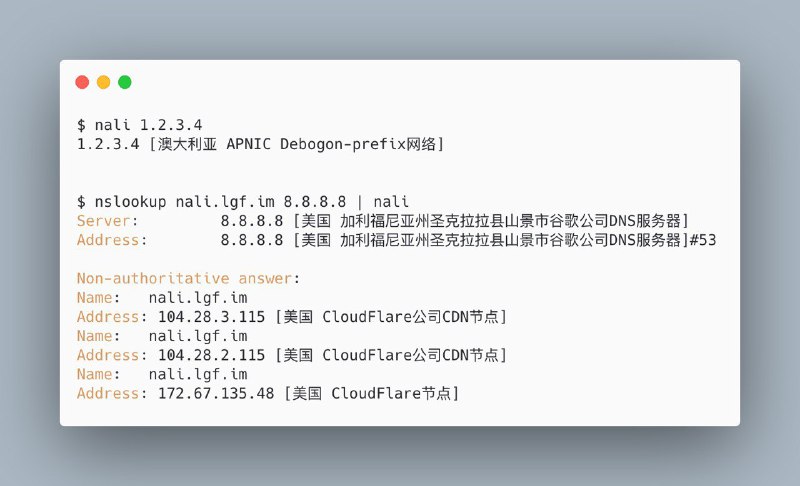800x486 pixels.
Task: Click the "Server:" label
Action: (x=107, y=221)
